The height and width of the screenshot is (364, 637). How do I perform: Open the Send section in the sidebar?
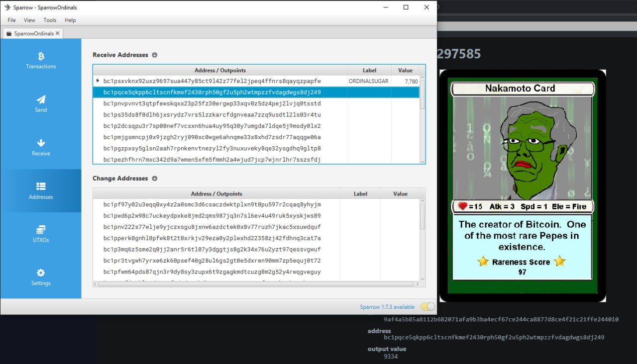pyautogui.click(x=41, y=104)
